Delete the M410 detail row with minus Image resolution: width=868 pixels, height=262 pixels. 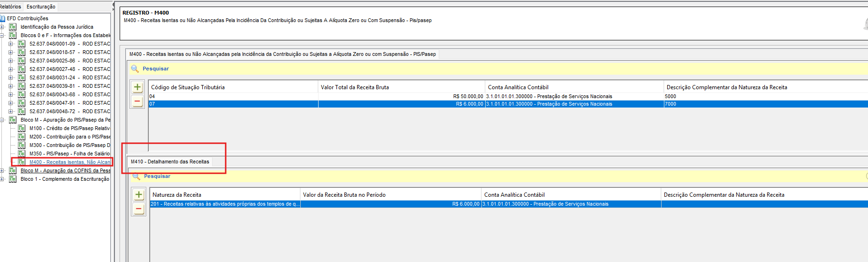coord(139,208)
